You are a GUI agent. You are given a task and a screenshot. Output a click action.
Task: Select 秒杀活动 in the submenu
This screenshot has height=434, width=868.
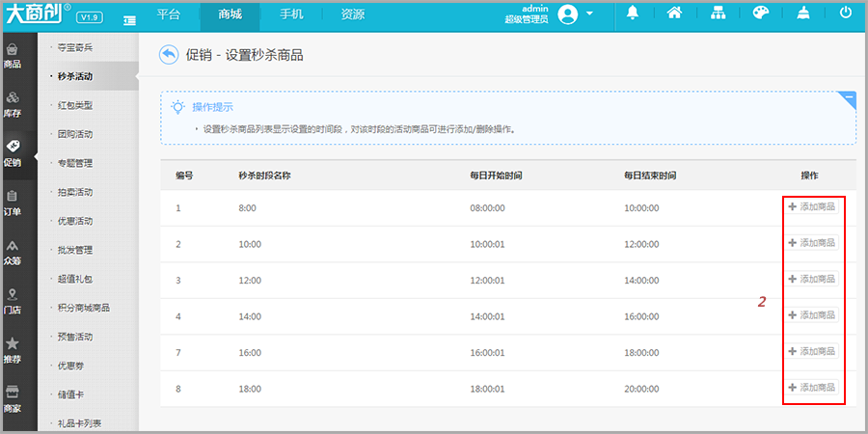coord(74,76)
